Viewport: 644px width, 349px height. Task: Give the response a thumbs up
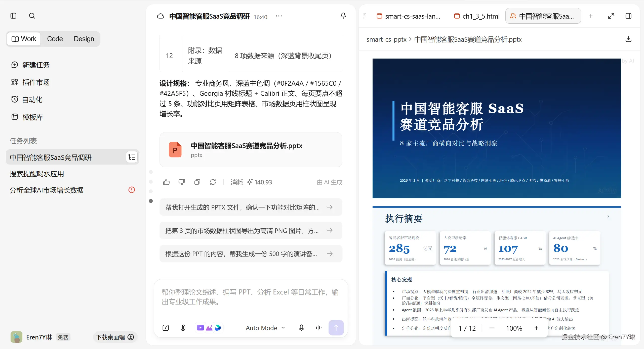click(x=166, y=182)
